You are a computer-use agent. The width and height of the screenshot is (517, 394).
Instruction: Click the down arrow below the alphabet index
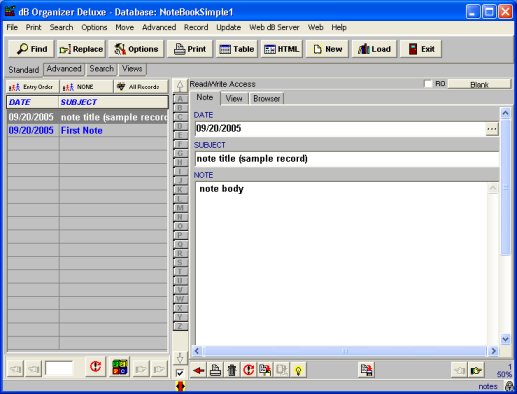[x=180, y=358]
